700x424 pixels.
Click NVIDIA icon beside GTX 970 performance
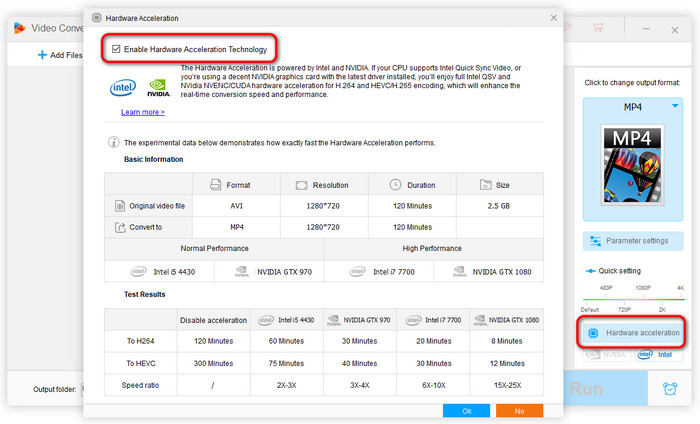[242, 271]
